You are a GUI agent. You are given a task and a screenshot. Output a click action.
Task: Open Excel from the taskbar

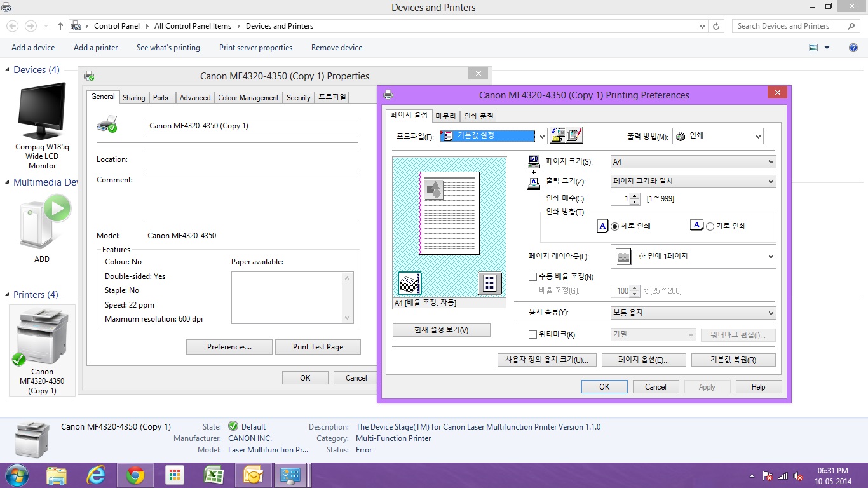coord(213,475)
